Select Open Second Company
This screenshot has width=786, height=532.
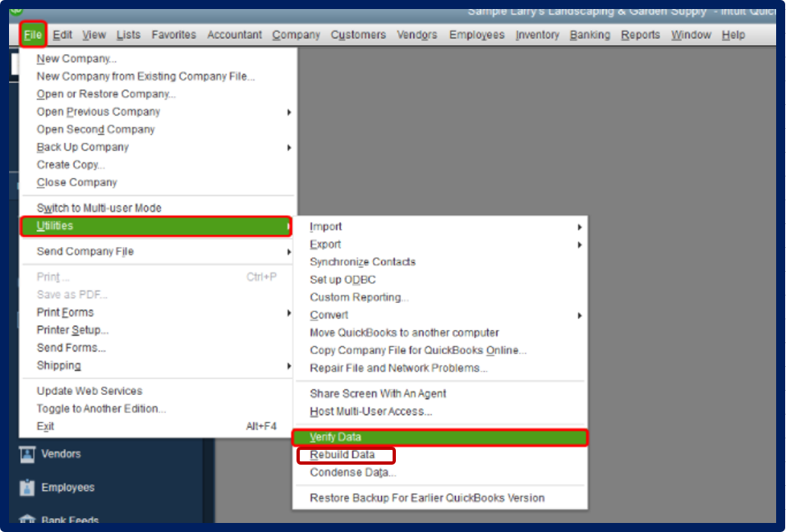point(156,129)
